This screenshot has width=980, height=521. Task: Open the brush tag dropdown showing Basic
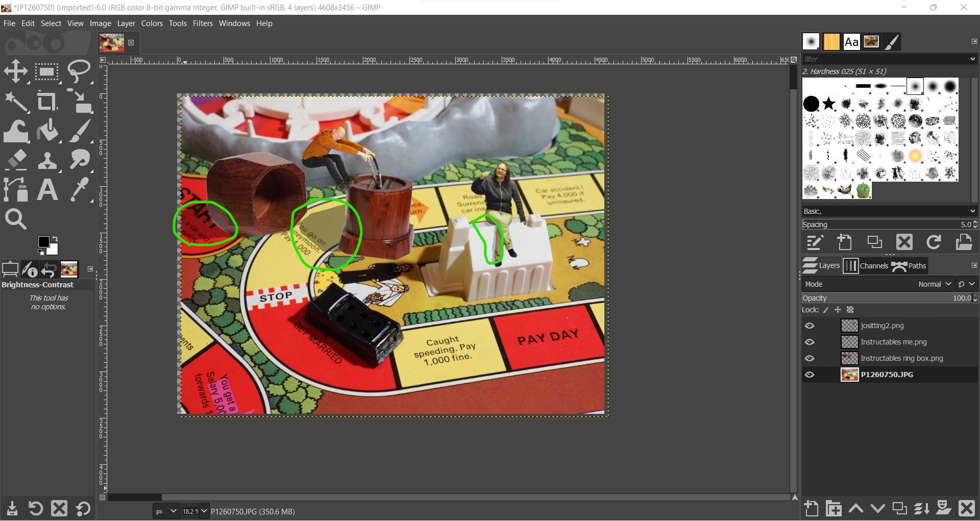pos(889,211)
